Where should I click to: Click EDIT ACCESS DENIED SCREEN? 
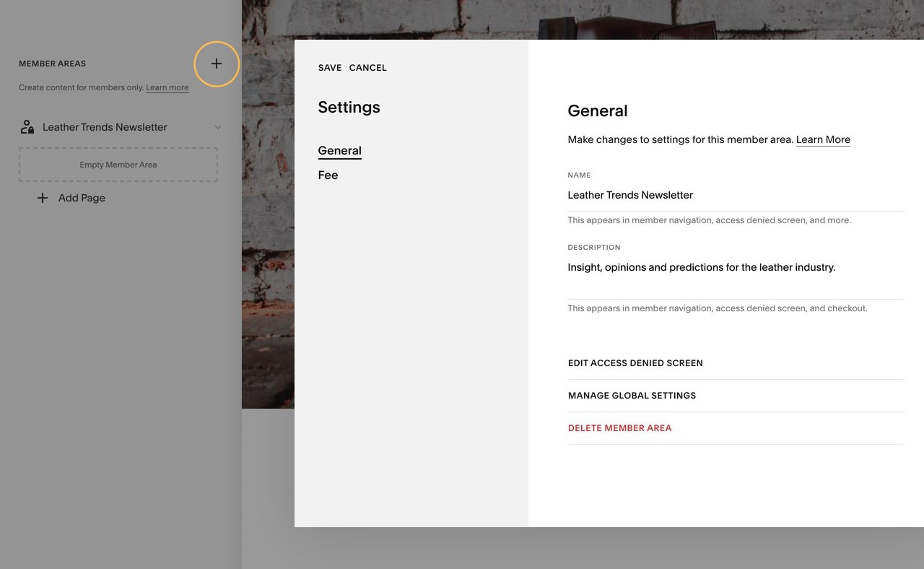click(x=635, y=362)
